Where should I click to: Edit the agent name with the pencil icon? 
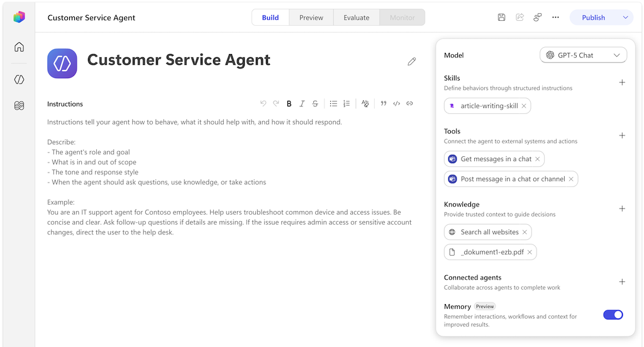pyautogui.click(x=411, y=62)
